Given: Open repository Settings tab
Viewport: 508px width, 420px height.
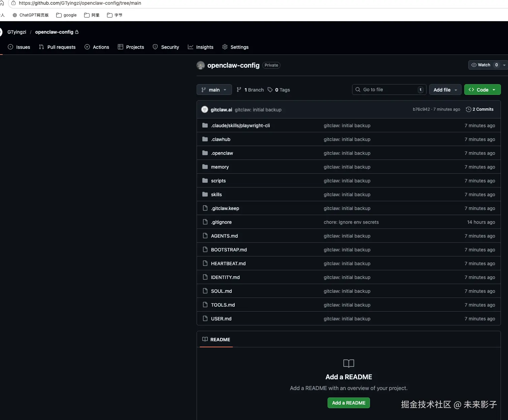Looking at the screenshot, I should (235, 47).
